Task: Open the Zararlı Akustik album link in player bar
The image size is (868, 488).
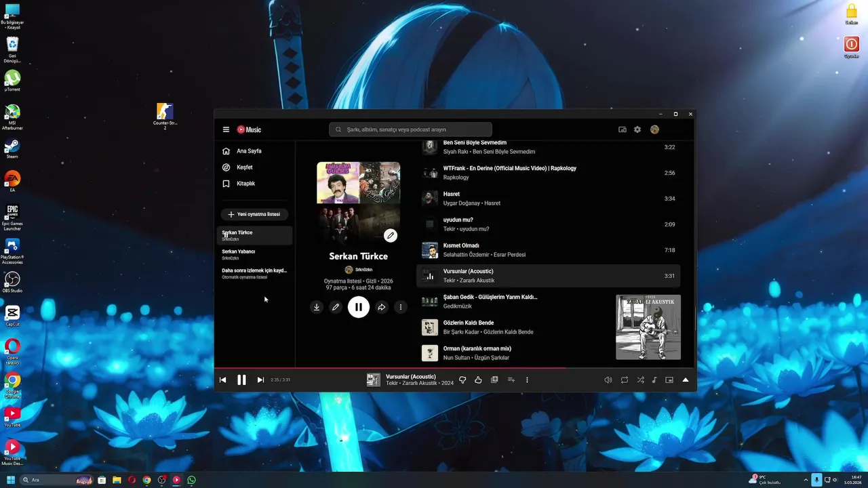Action: (x=419, y=384)
